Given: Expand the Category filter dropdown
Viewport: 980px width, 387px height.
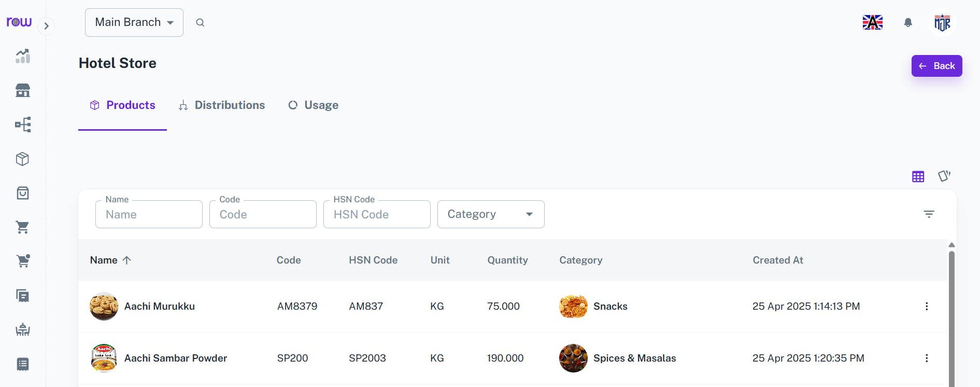Looking at the screenshot, I should [490, 214].
